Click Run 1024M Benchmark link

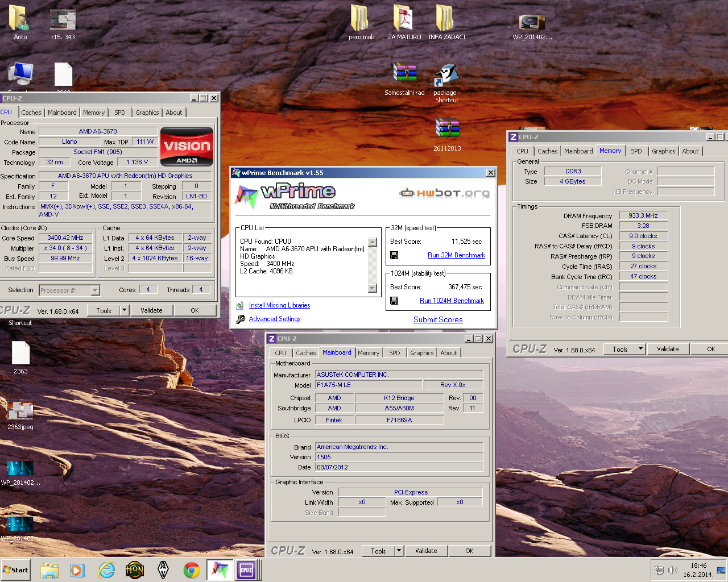452,301
